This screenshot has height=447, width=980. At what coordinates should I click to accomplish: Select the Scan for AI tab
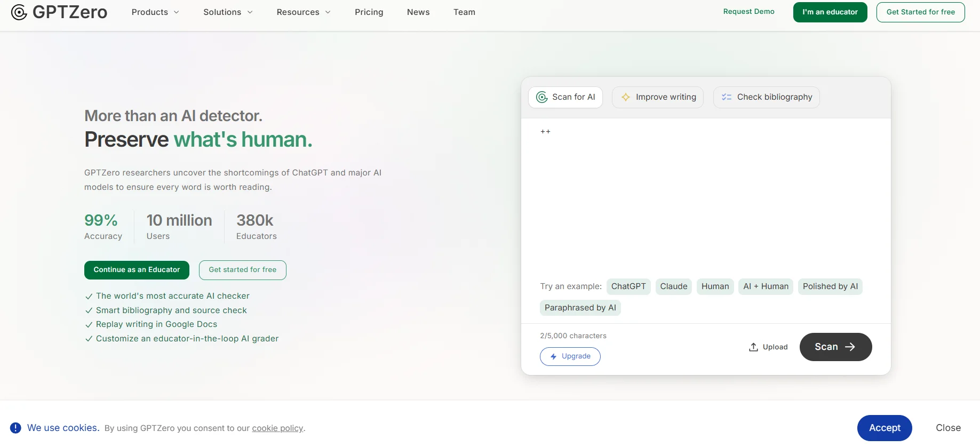(565, 97)
